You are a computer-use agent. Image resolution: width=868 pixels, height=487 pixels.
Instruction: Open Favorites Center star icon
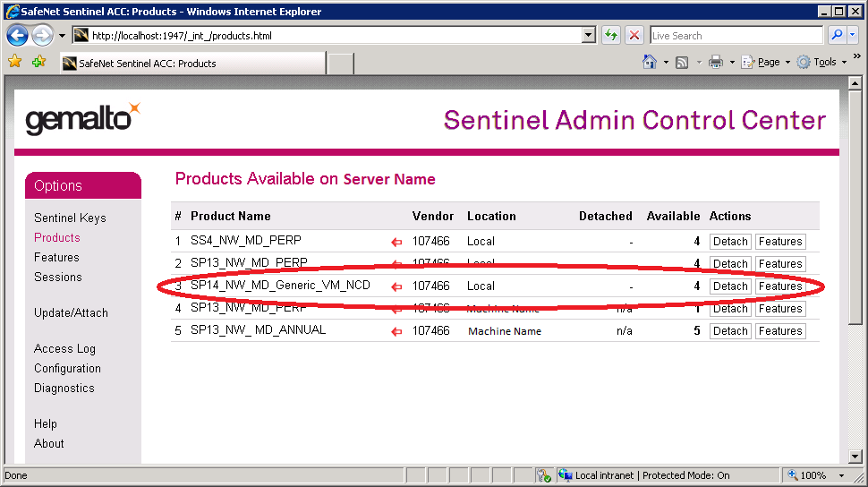15,62
